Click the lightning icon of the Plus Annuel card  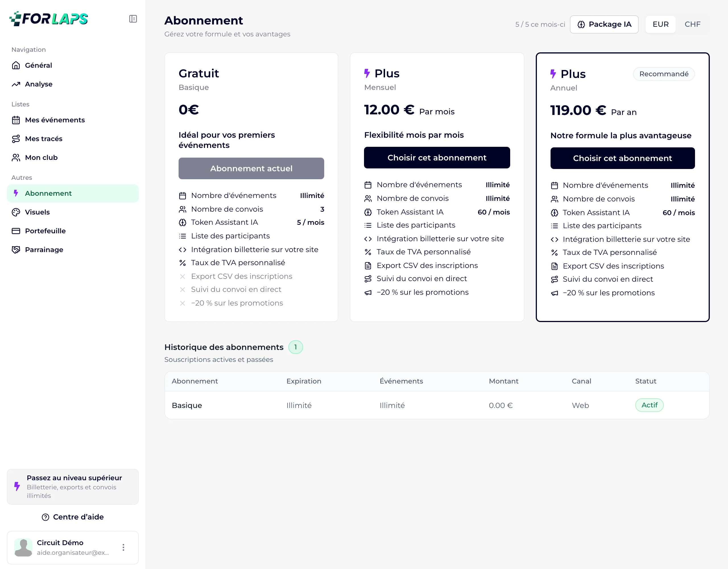click(553, 74)
